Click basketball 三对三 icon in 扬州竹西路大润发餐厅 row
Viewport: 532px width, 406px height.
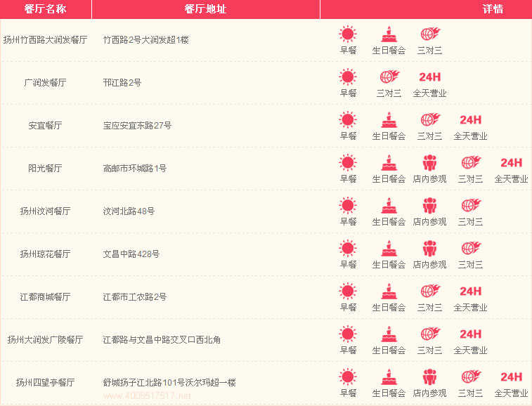430,34
